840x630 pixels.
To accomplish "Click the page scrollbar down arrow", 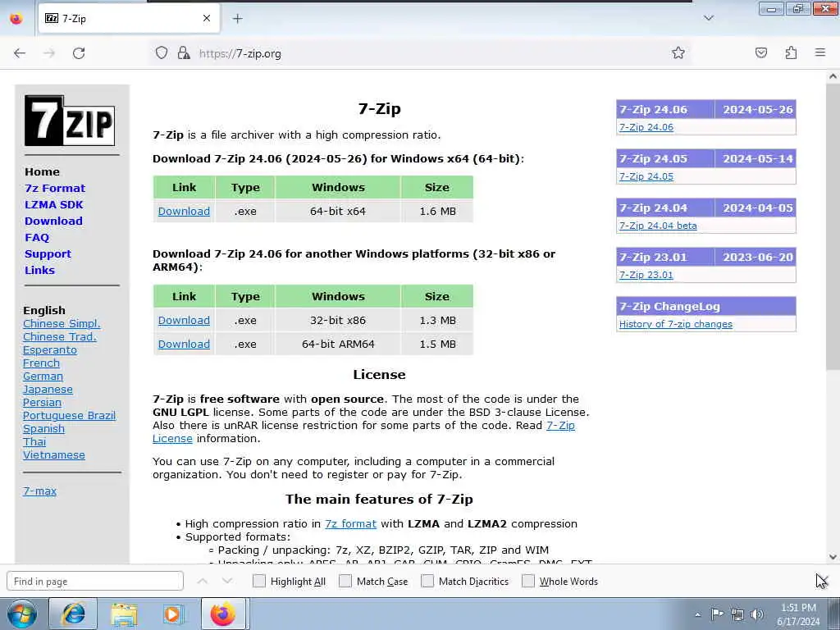I will coord(833,557).
